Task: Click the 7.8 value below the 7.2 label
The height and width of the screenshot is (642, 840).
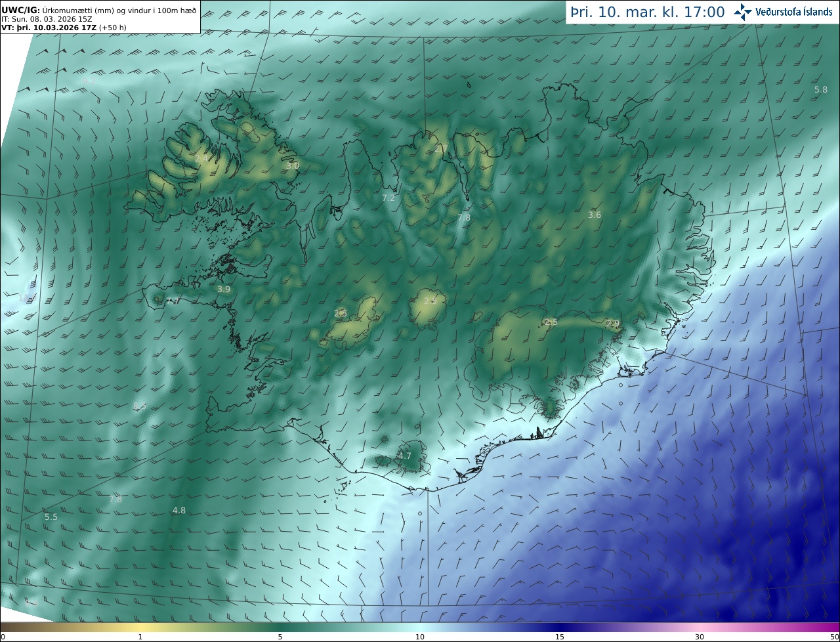Action: click(464, 217)
